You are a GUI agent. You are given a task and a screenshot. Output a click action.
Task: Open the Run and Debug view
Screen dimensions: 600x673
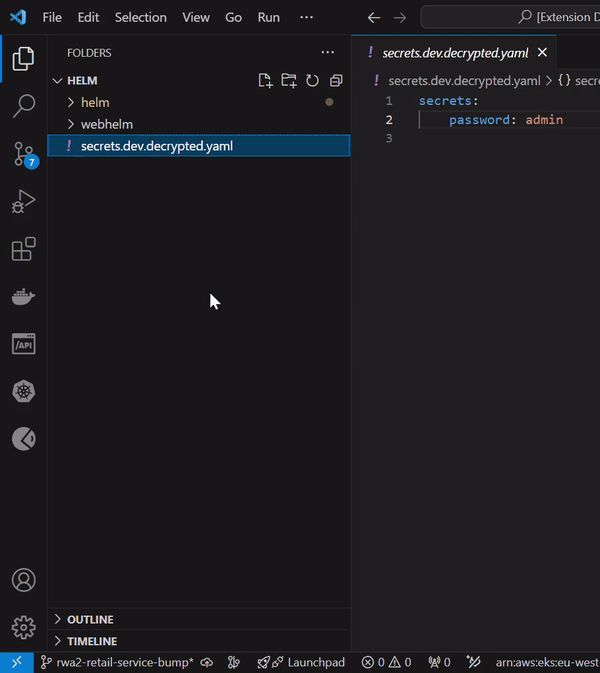[24, 201]
